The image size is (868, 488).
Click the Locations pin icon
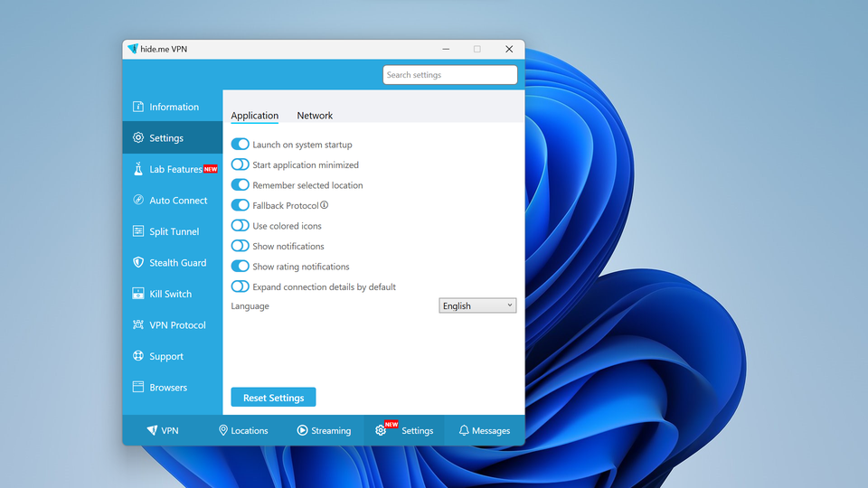pos(223,430)
